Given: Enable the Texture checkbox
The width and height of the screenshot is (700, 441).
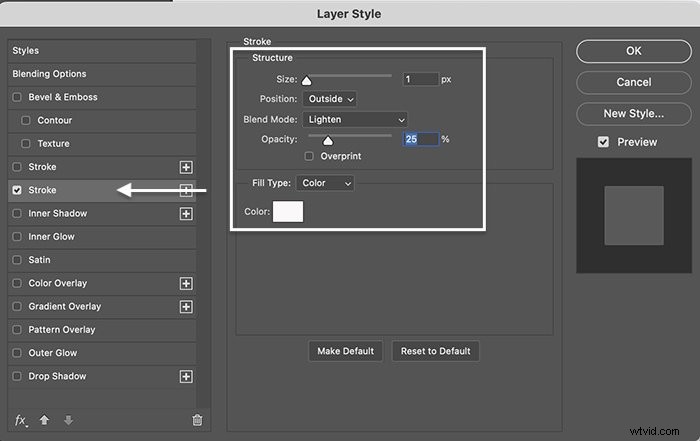Looking at the screenshot, I should [26, 143].
